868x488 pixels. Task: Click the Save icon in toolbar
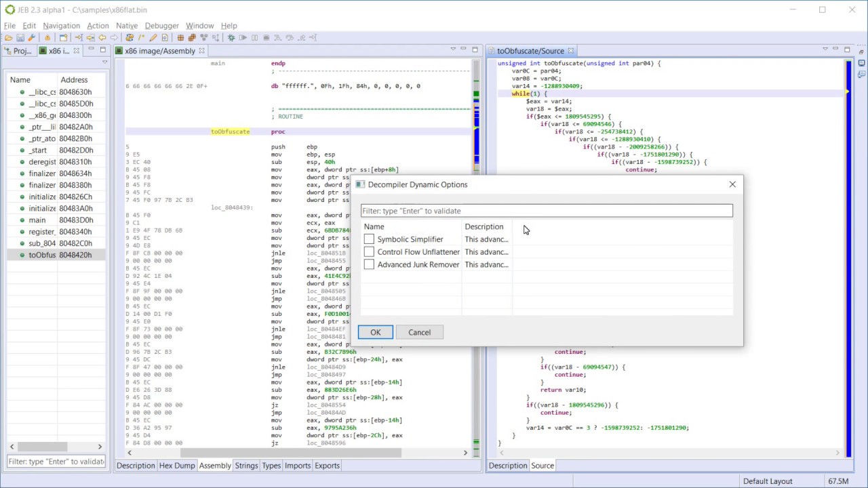(x=20, y=38)
